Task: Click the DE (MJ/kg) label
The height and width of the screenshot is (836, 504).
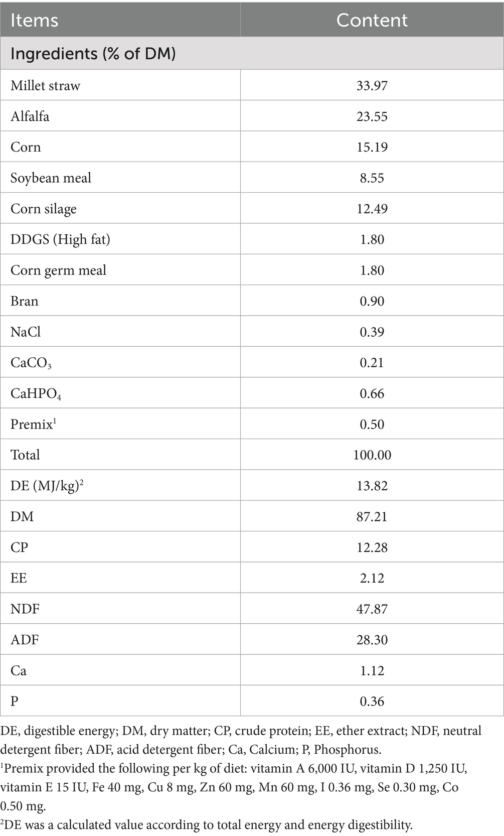Action: tap(47, 486)
